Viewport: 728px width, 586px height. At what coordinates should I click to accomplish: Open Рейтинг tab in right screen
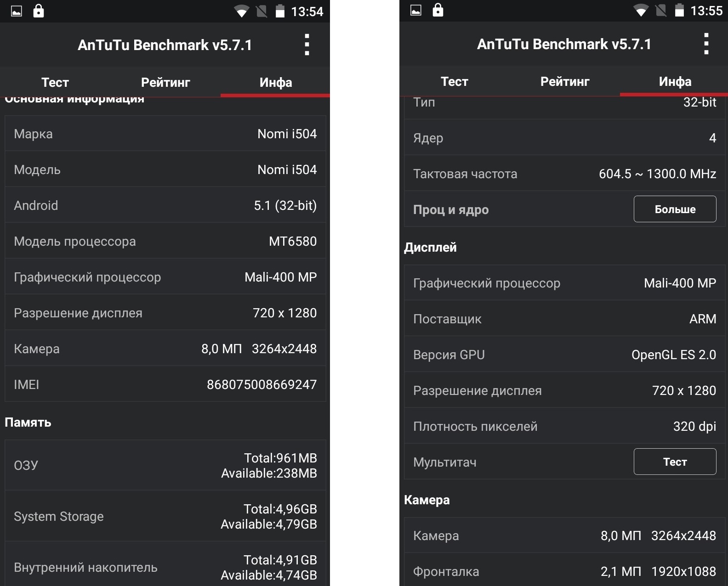pos(565,81)
